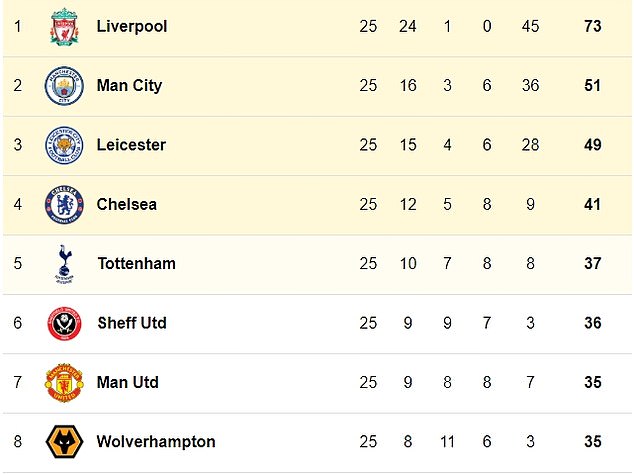
Task: Click the Chelsea club crest
Action: (x=64, y=204)
